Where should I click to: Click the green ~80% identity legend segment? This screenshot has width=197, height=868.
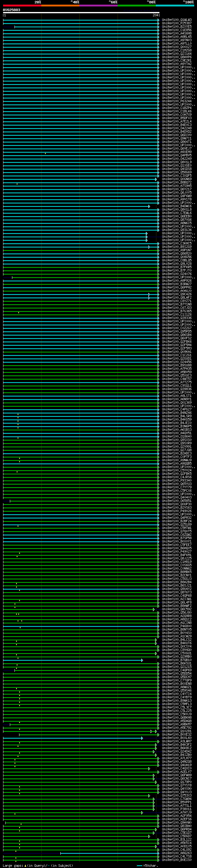pos(136,6)
